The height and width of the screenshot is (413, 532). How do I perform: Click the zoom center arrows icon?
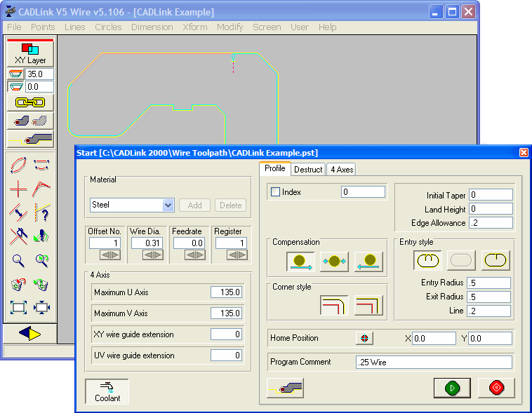[41, 308]
